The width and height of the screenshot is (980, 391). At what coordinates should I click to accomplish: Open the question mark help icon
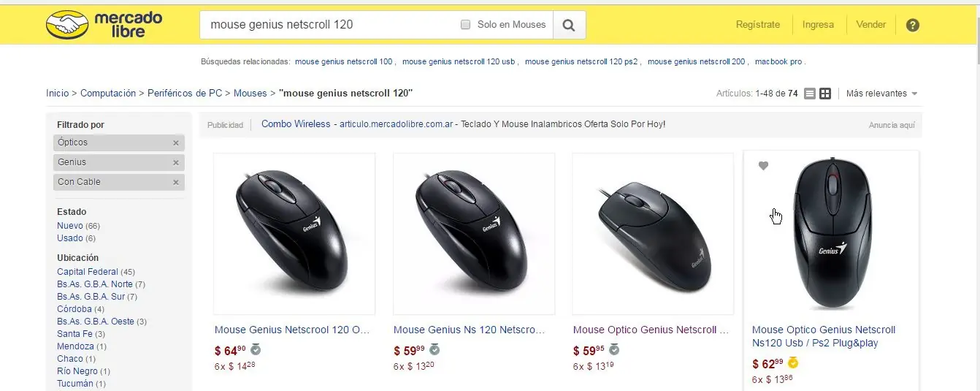(x=912, y=25)
